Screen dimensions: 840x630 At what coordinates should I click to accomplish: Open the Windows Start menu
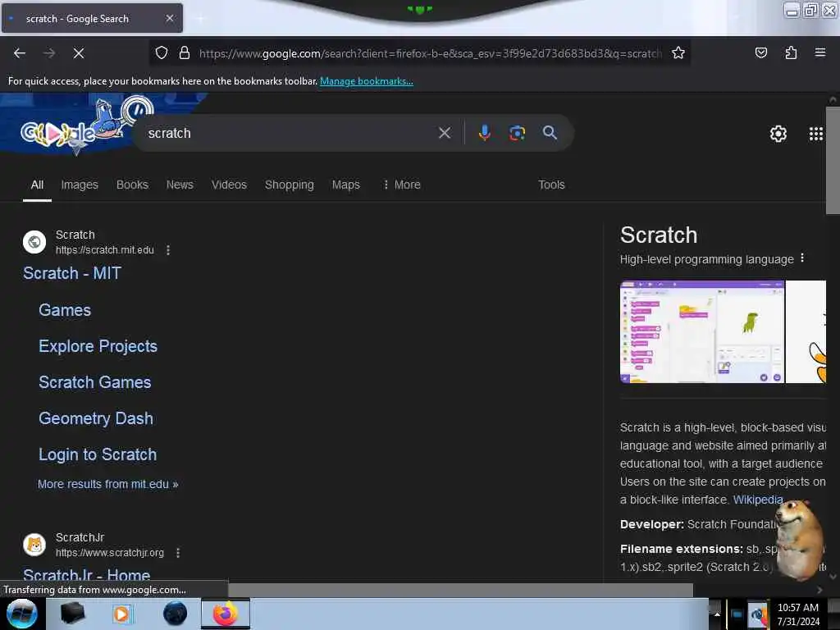(x=21, y=614)
